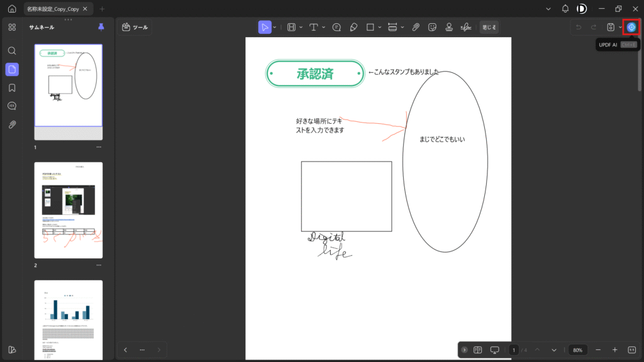
Task: Toggle the two-page reading view
Action: coord(477,349)
